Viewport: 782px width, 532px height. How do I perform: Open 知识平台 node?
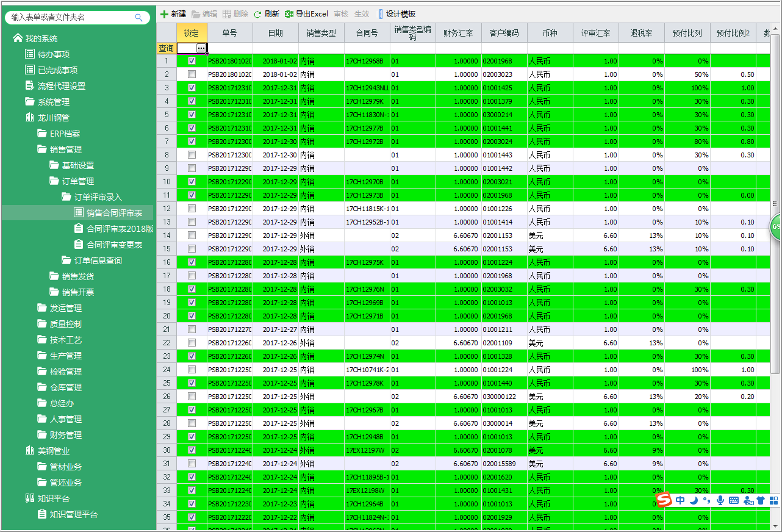pos(47,498)
